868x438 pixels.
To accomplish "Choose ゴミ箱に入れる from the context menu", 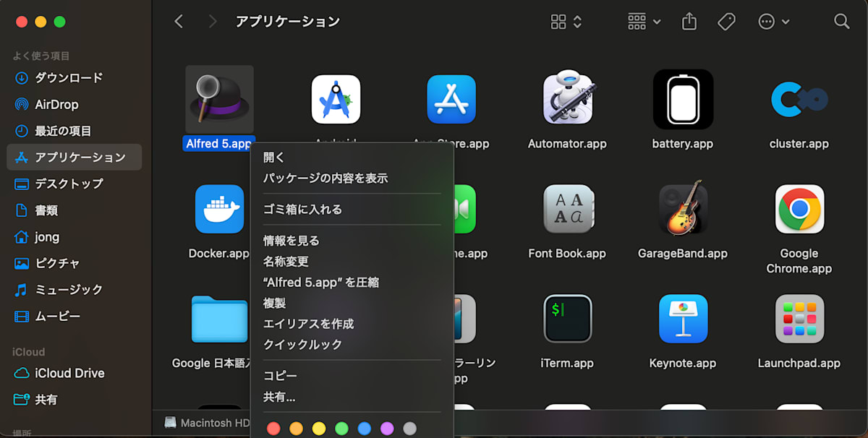I will pos(352,210).
